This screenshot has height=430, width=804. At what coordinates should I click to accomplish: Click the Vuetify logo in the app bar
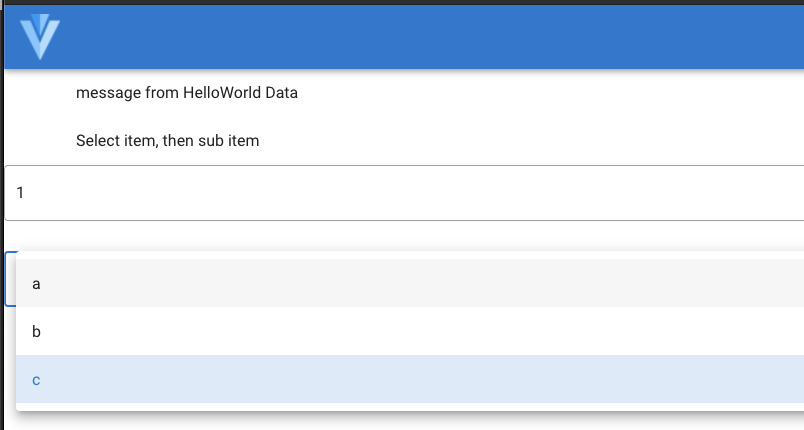[40, 37]
